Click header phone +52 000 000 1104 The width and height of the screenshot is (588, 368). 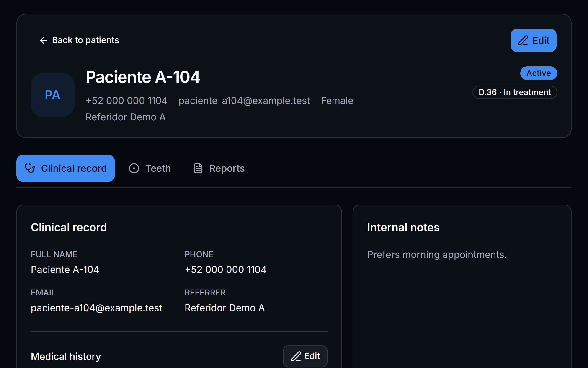pos(126,101)
